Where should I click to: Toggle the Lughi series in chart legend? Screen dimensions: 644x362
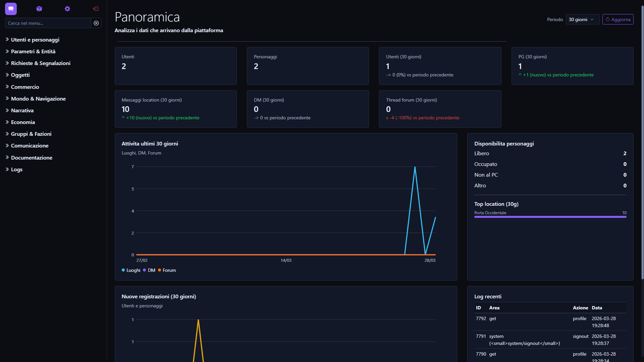[x=131, y=270]
